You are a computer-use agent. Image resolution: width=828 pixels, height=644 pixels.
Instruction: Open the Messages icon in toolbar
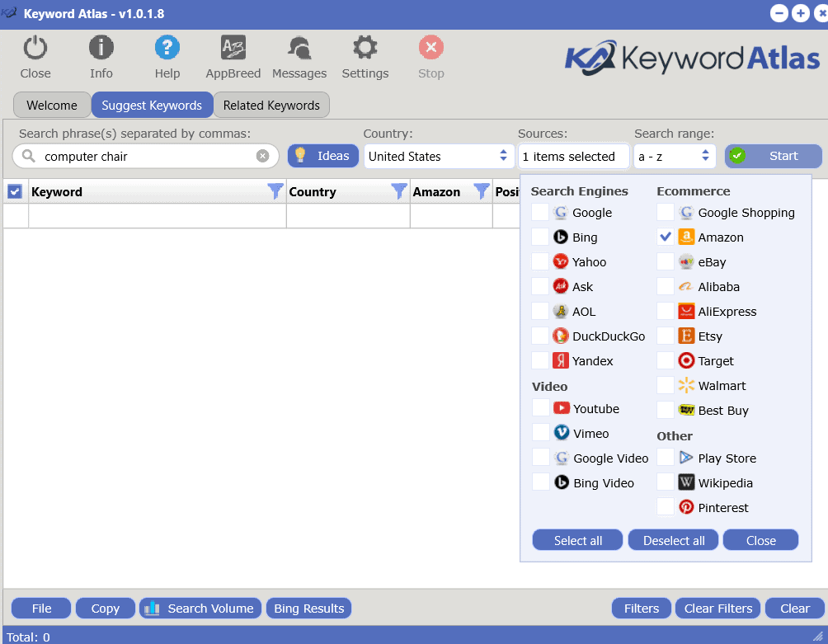299,49
